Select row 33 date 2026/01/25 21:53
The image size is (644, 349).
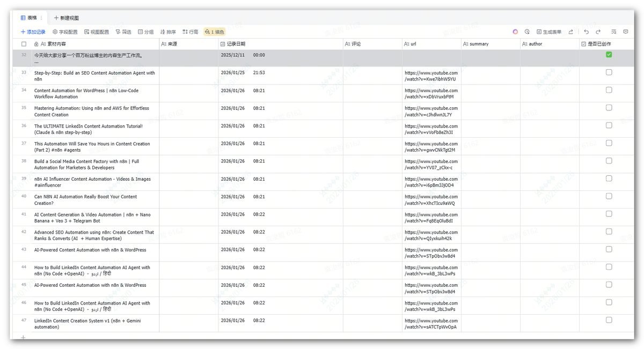[281, 76]
